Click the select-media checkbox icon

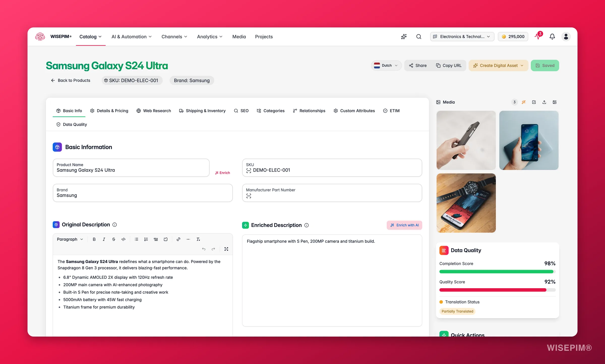tap(534, 102)
